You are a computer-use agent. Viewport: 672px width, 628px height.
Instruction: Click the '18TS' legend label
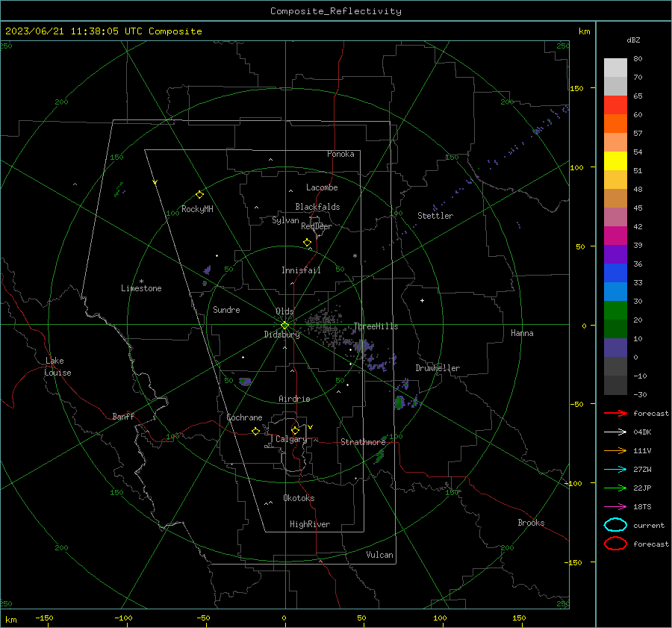pos(642,507)
